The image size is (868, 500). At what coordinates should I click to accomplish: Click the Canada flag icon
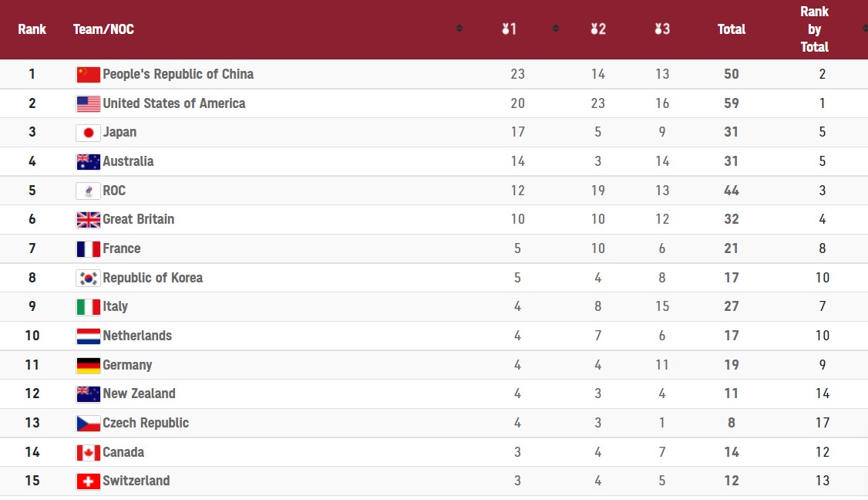pyautogui.click(x=88, y=452)
